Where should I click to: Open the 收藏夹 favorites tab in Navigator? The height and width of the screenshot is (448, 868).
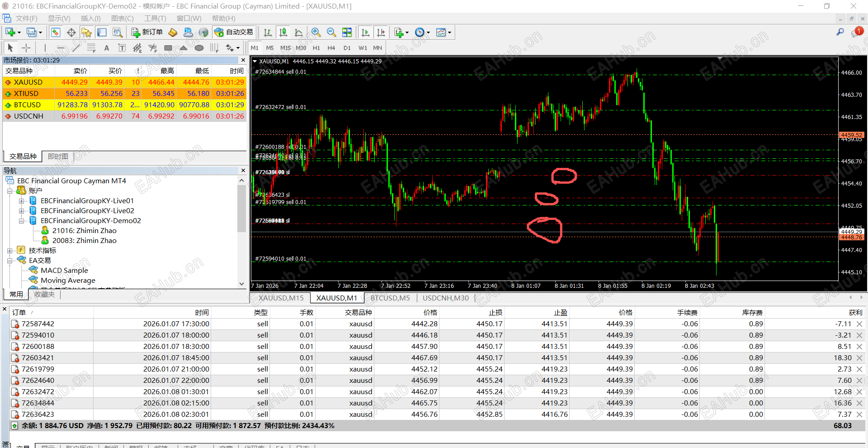click(44, 295)
